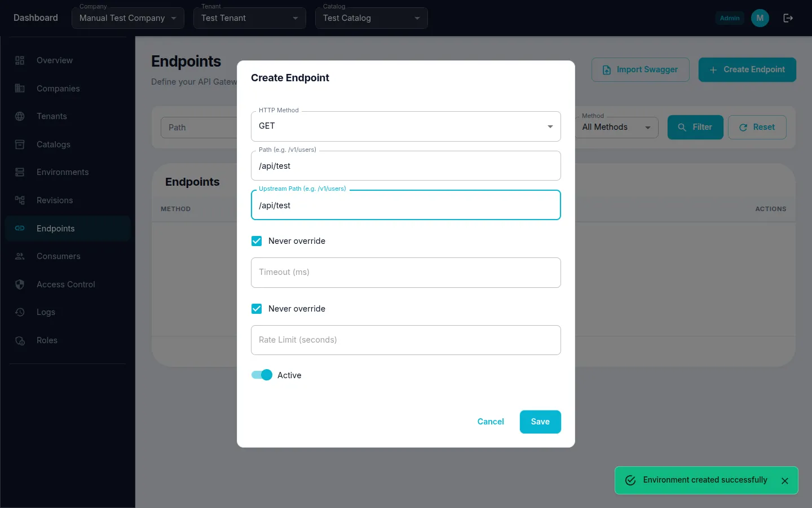Click the logout icon in the header
The width and height of the screenshot is (812, 508).
click(788, 17)
